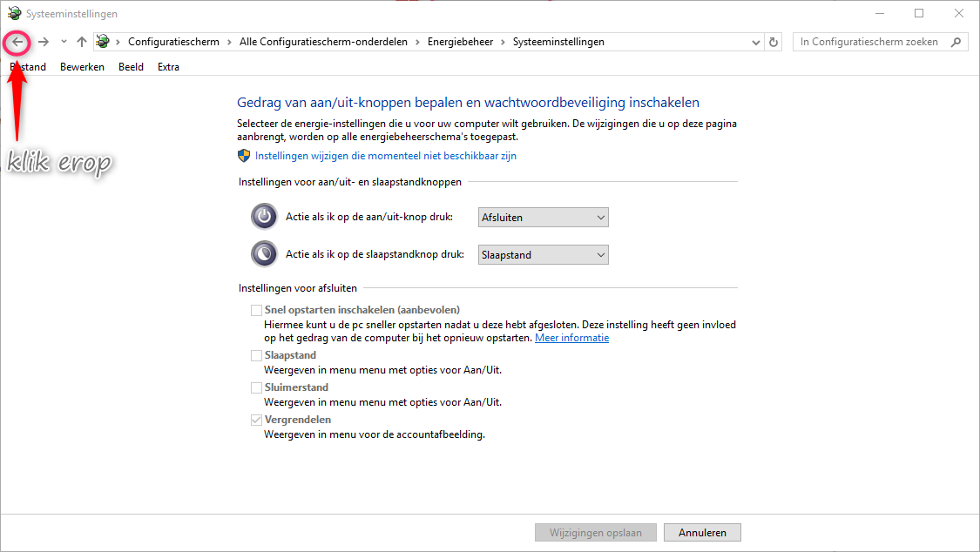Click label 'Actie als ik op de aan/uit-knop druk'
Image resolution: width=980 pixels, height=552 pixels.
pos(369,217)
